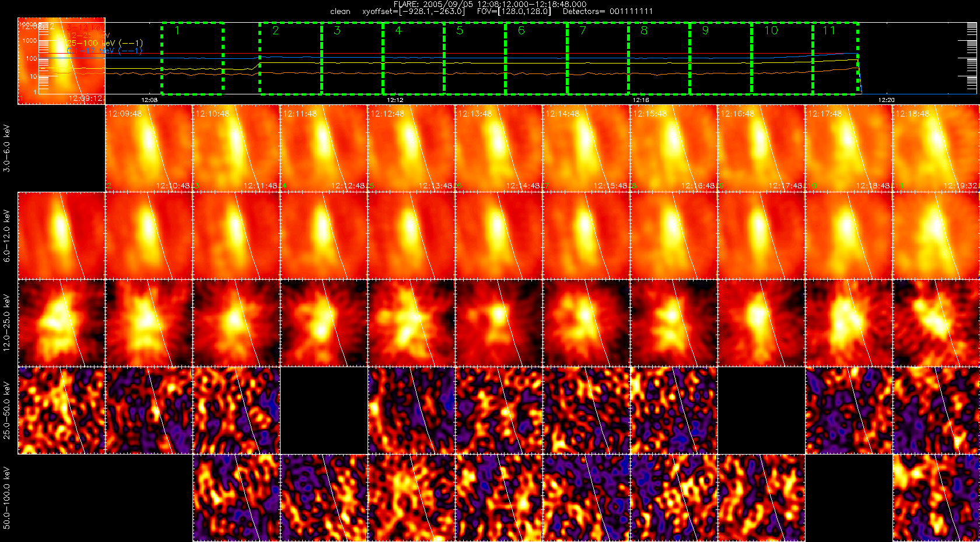
Task: Open the 25-50 keV image for interval 2
Action: (149, 411)
